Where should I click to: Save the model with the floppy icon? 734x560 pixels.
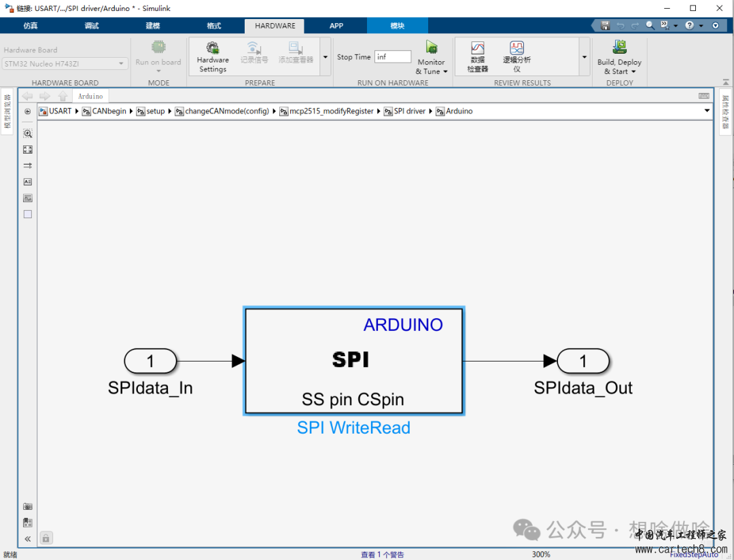click(606, 25)
